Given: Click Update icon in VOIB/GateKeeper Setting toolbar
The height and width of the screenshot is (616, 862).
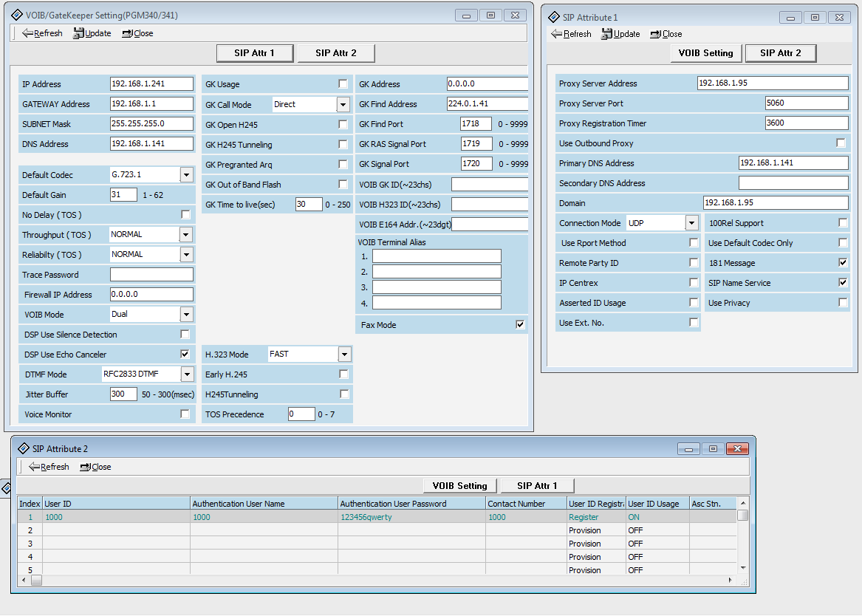Looking at the screenshot, I should pos(78,33).
